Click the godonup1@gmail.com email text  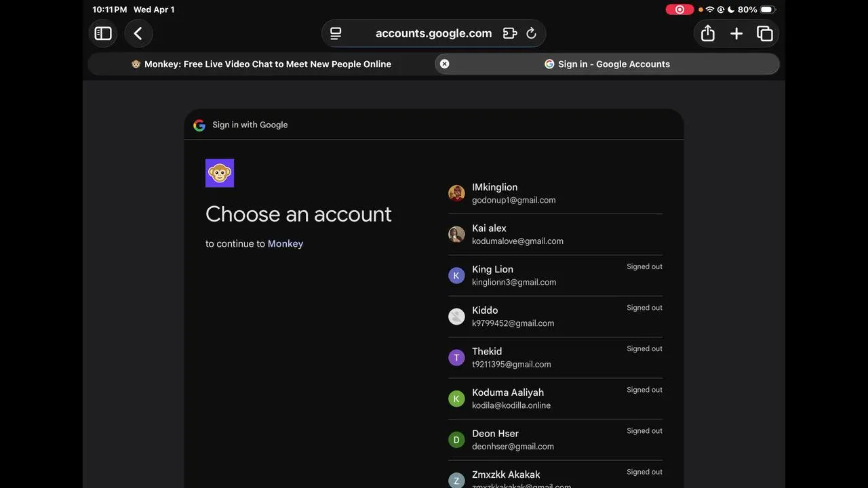pyautogui.click(x=514, y=200)
